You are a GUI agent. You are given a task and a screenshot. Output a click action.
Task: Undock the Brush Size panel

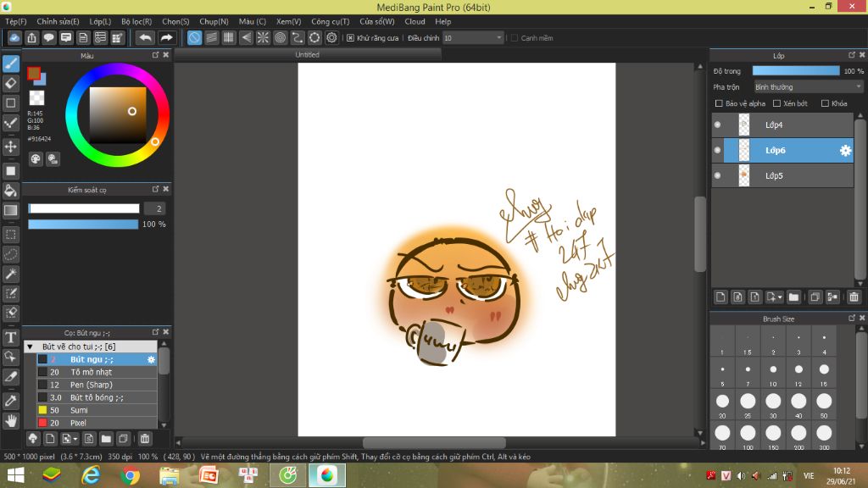(x=851, y=319)
